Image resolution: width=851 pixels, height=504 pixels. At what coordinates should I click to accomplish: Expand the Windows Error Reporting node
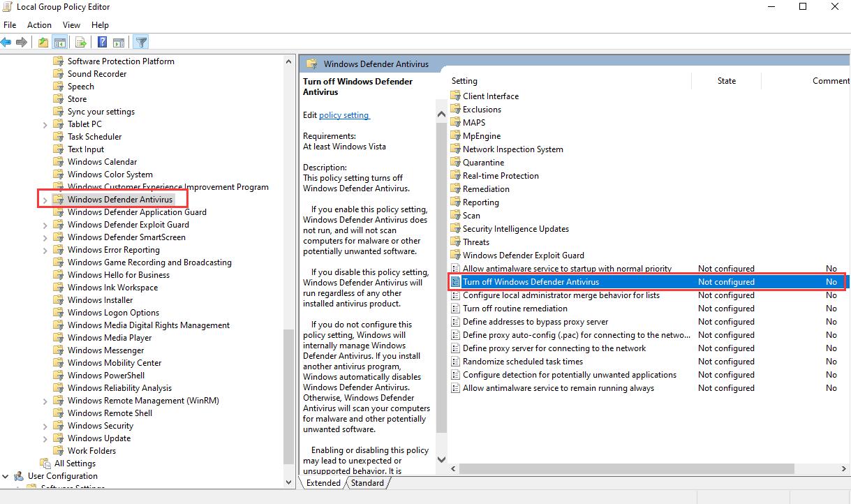click(x=45, y=250)
